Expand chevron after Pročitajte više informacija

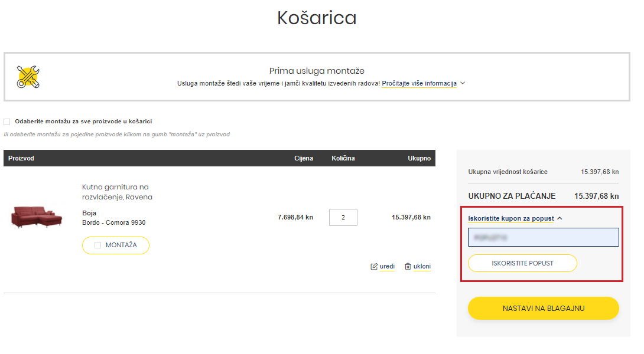coord(463,83)
